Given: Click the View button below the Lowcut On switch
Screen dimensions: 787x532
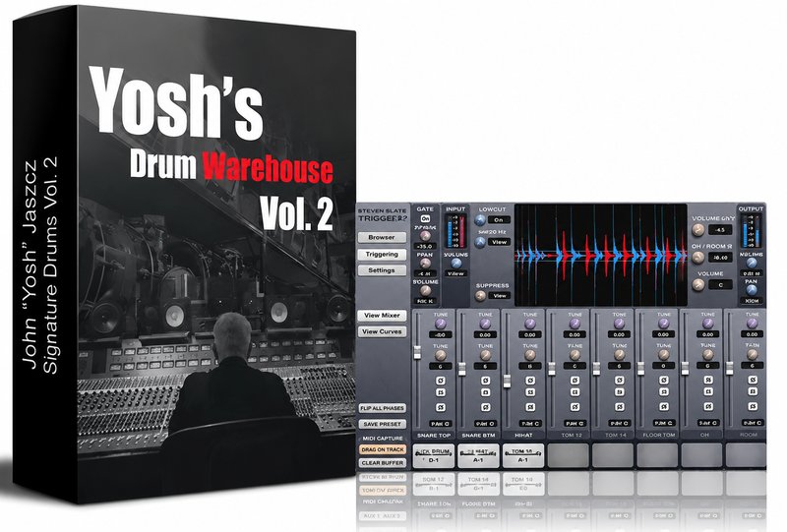Looking at the screenshot, I should click(x=499, y=242).
